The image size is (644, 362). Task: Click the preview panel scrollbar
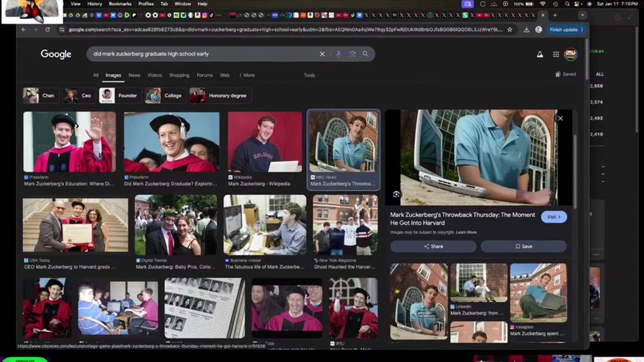(575, 171)
